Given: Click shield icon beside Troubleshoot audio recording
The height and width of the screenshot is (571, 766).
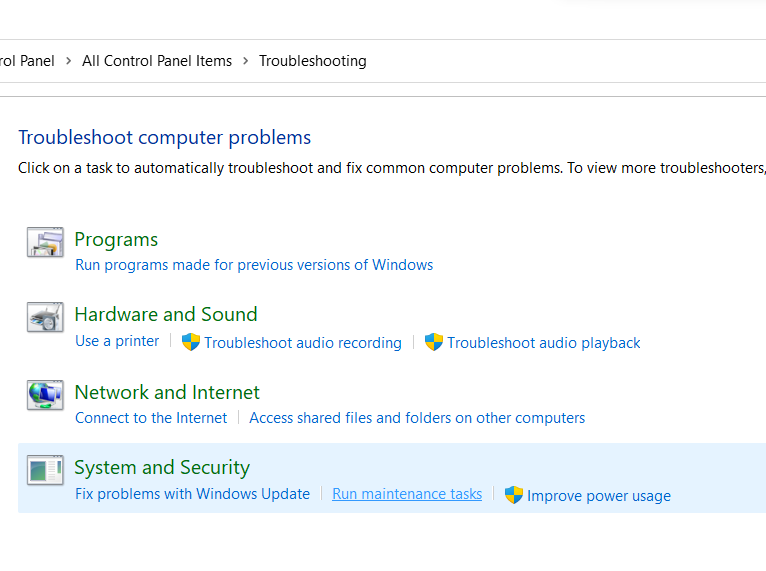Looking at the screenshot, I should (191, 342).
